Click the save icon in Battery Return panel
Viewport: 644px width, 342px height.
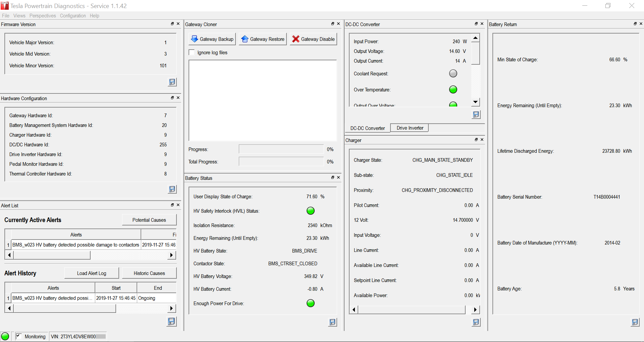click(635, 322)
